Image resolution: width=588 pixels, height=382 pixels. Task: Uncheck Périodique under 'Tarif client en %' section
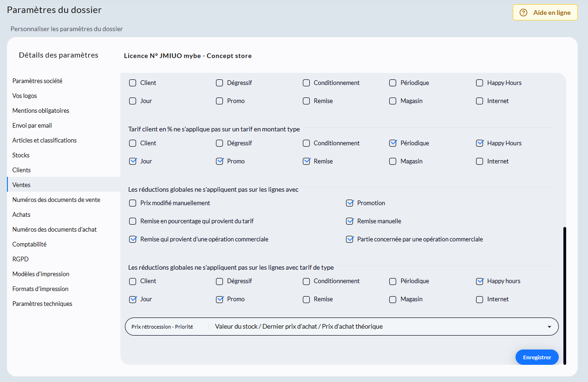(393, 143)
